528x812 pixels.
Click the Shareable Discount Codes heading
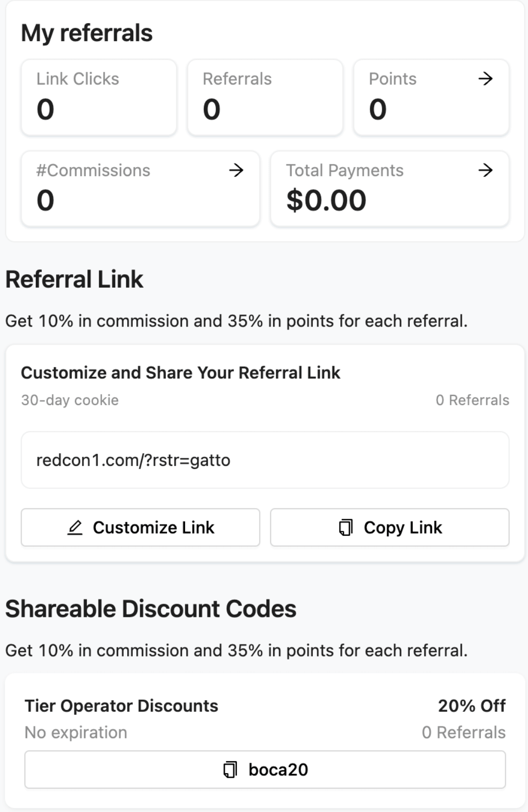point(151,609)
